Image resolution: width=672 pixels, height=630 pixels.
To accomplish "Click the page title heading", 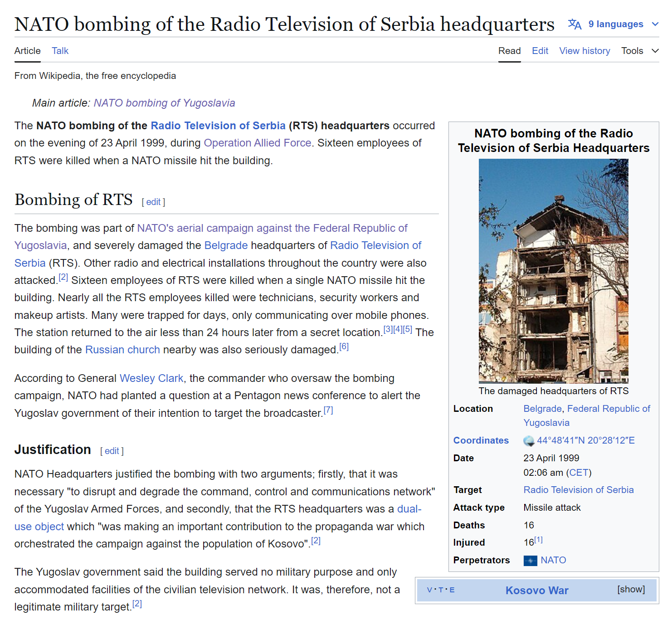I will tap(284, 24).
